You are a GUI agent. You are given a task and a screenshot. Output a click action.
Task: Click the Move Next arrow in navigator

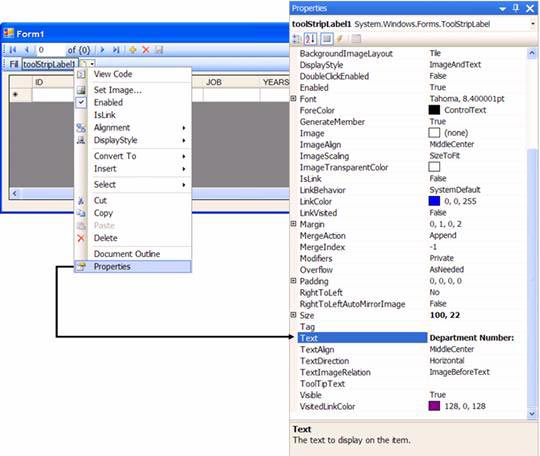[102, 50]
